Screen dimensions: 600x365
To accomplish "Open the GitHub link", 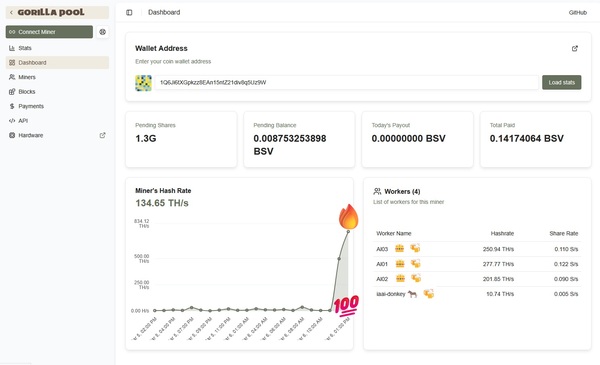I will [x=577, y=13].
